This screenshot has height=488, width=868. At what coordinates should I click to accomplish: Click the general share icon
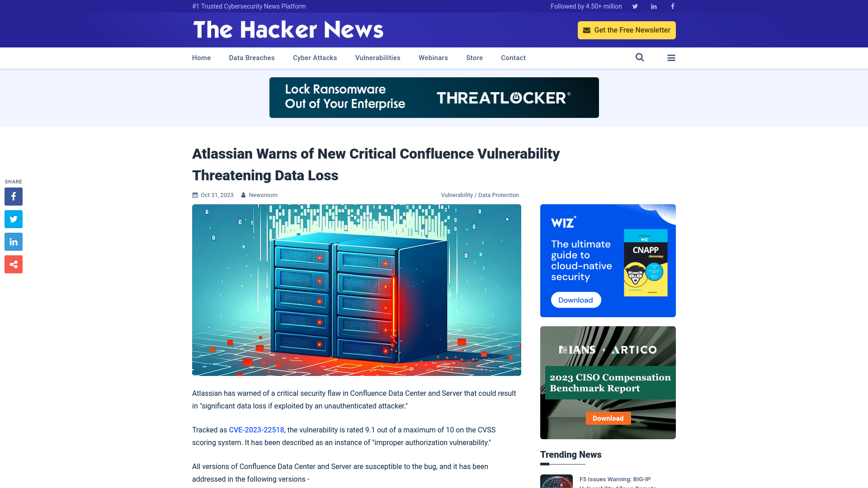click(13, 264)
